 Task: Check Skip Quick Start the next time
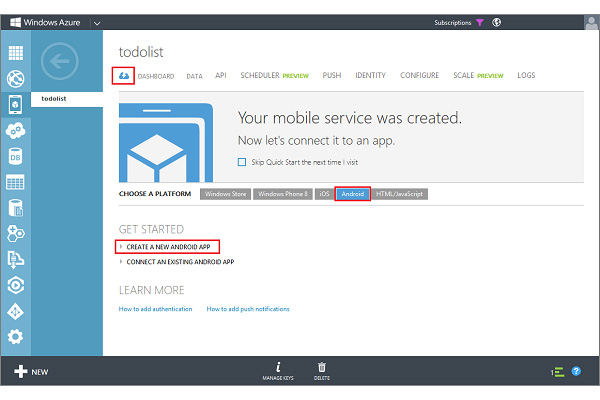[242, 162]
